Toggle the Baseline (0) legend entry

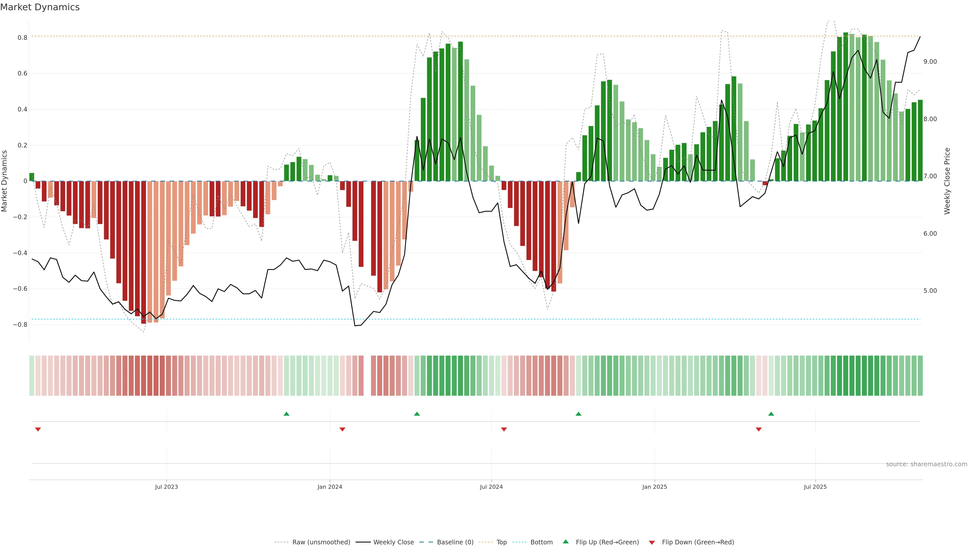click(x=455, y=542)
